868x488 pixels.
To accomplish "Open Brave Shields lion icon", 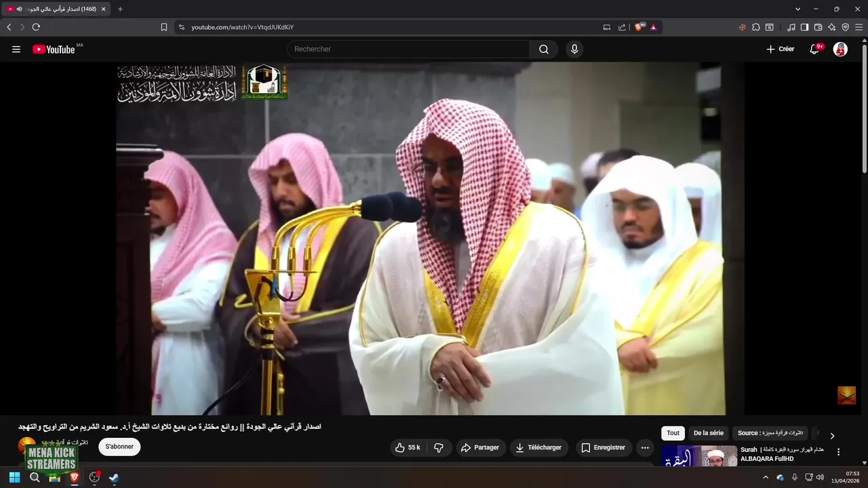I will (x=639, y=27).
